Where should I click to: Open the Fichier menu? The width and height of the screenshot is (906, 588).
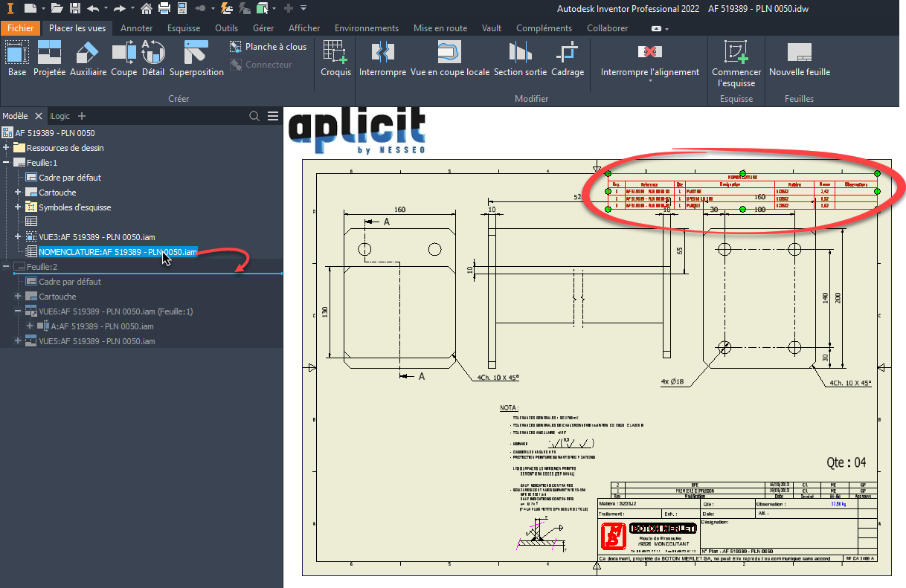click(20, 28)
